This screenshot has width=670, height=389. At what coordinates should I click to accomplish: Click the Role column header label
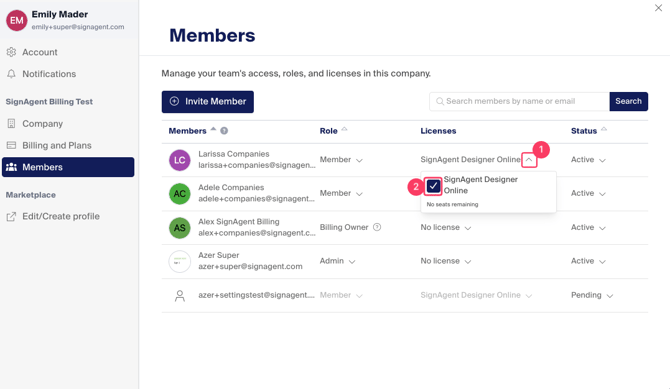(x=329, y=131)
